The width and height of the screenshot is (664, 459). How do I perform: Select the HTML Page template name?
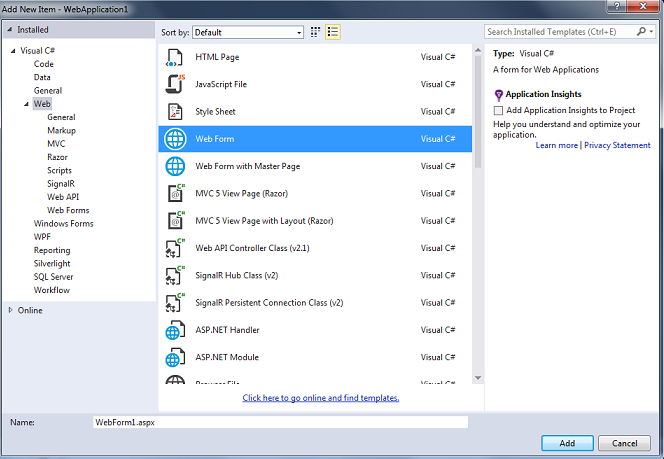tap(217, 57)
